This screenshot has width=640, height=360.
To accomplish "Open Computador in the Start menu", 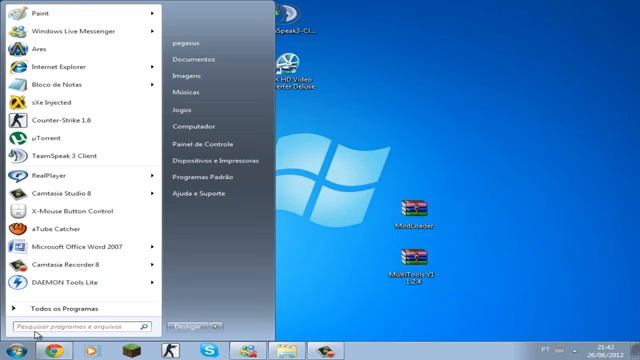I will click(193, 127).
